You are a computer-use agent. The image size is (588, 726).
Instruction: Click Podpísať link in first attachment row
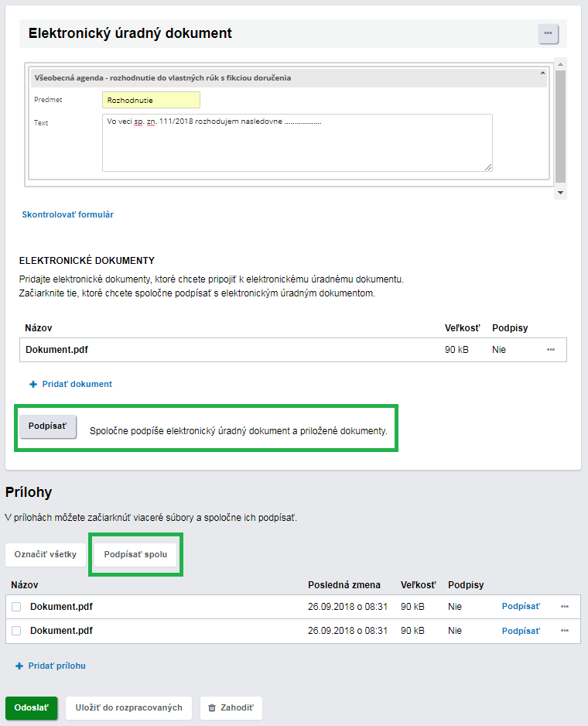(521, 606)
